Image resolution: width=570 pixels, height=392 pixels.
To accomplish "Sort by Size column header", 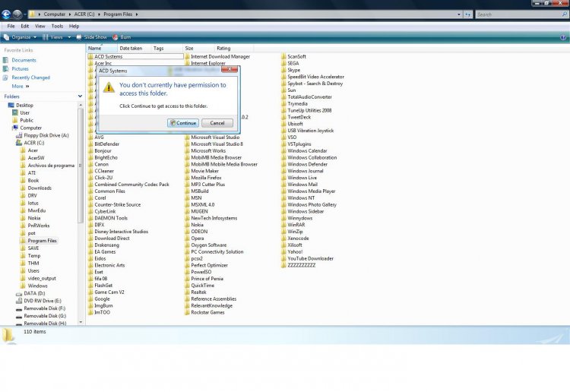I will [x=198, y=48].
